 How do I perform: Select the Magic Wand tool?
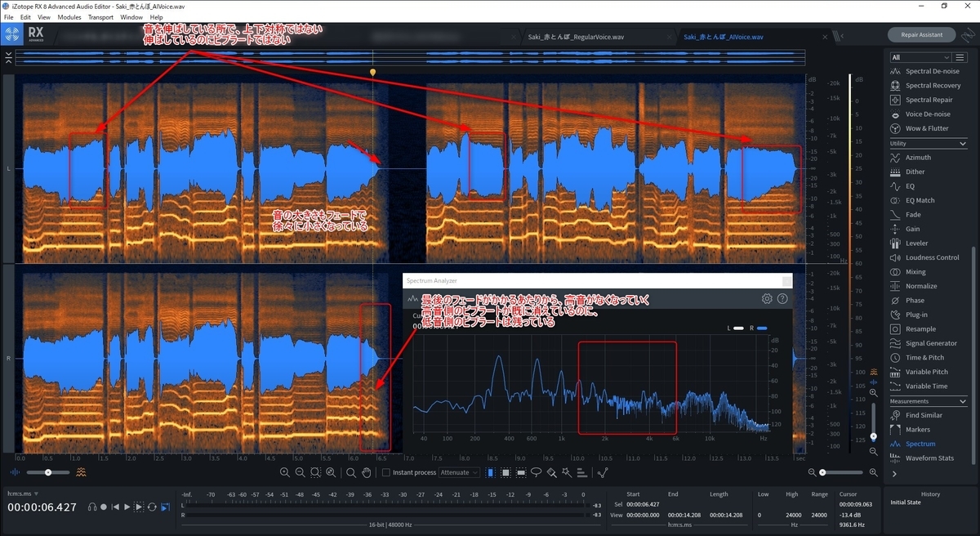click(566, 472)
